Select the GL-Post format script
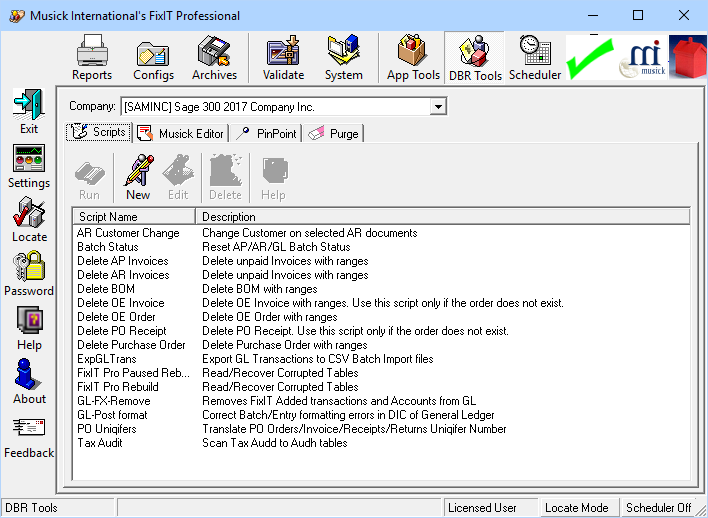708x518 pixels. click(x=112, y=415)
